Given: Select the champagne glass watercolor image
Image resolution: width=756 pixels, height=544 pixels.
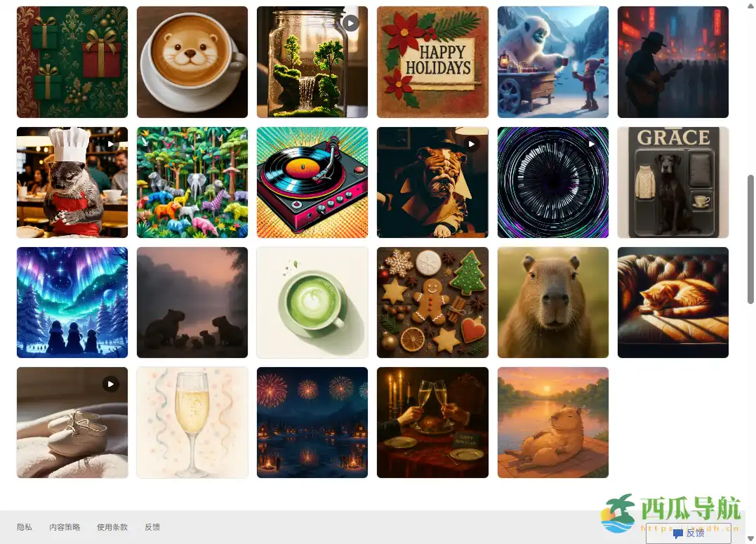Looking at the screenshot, I should tap(192, 423).
